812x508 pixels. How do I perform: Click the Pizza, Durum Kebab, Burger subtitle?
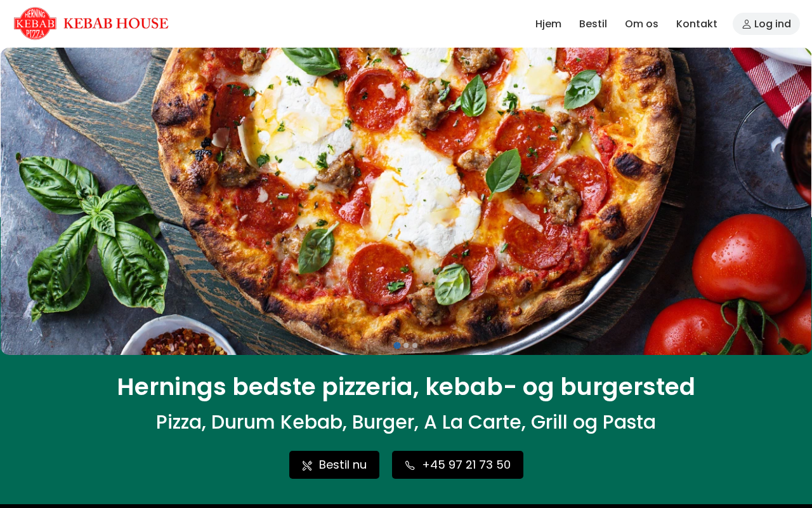click(406, 422)
